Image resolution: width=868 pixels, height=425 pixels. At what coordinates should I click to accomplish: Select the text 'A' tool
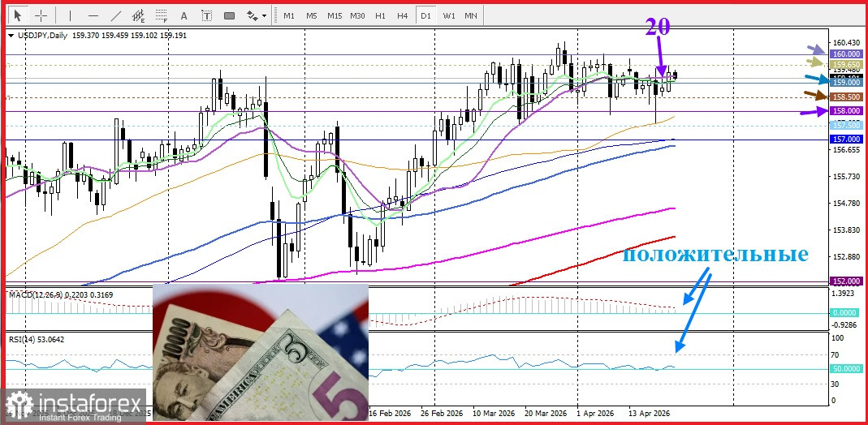(184, 16)
